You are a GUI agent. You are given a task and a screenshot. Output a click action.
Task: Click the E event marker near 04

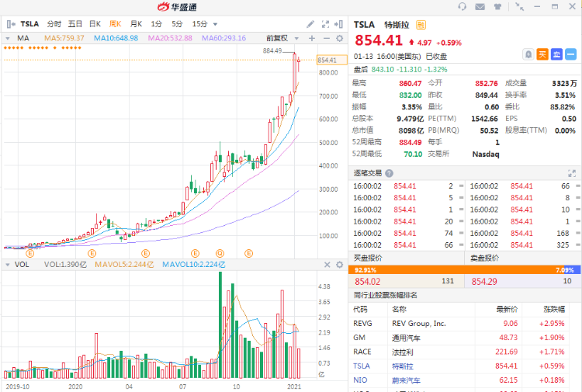pos(146,254)
